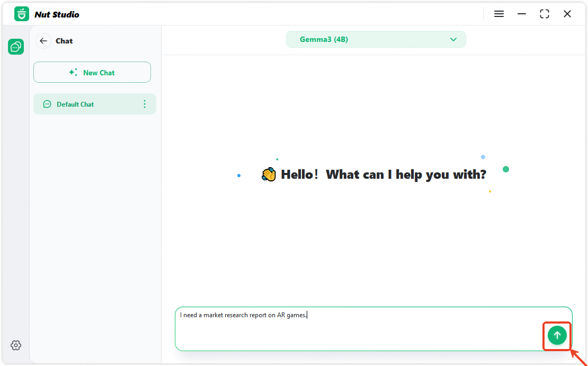Open Default Chat's three-dot options menu
The image size is (588, 366).
(x=145, y=104)
